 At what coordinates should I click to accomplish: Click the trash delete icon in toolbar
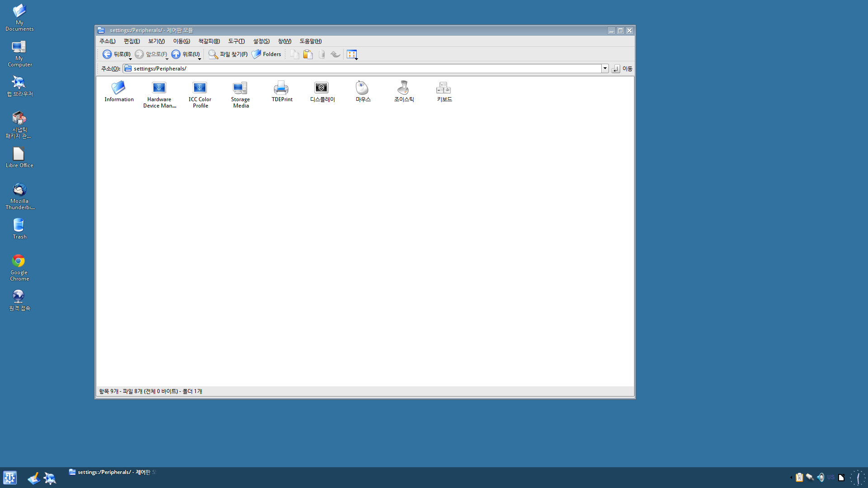[x=321, y=54]
